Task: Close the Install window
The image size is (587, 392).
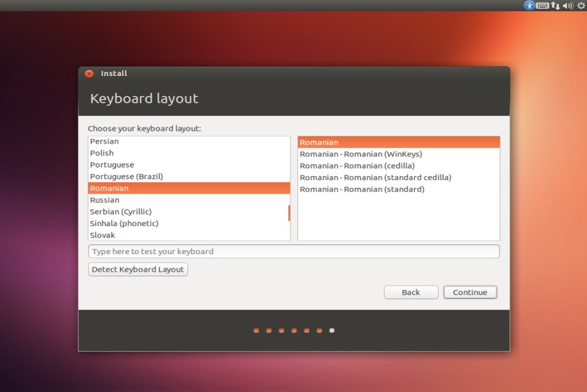Action: [x=89, y=74]
